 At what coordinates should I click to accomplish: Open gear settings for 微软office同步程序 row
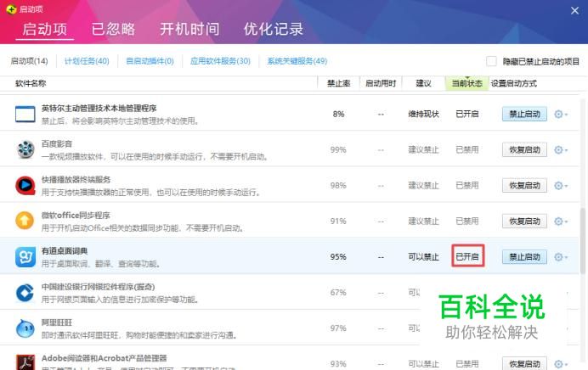click(x=561, y=221)
